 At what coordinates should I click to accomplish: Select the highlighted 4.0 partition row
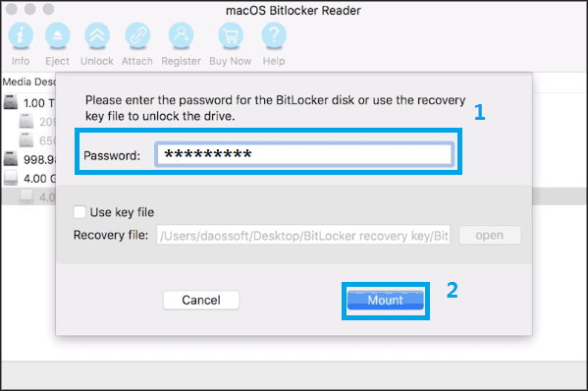[29, 196]
